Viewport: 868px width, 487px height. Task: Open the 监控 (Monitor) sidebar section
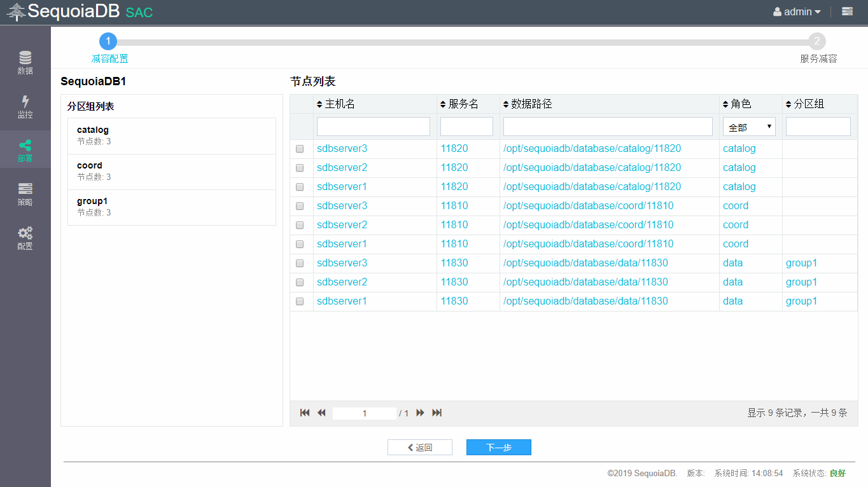(25, 107)
